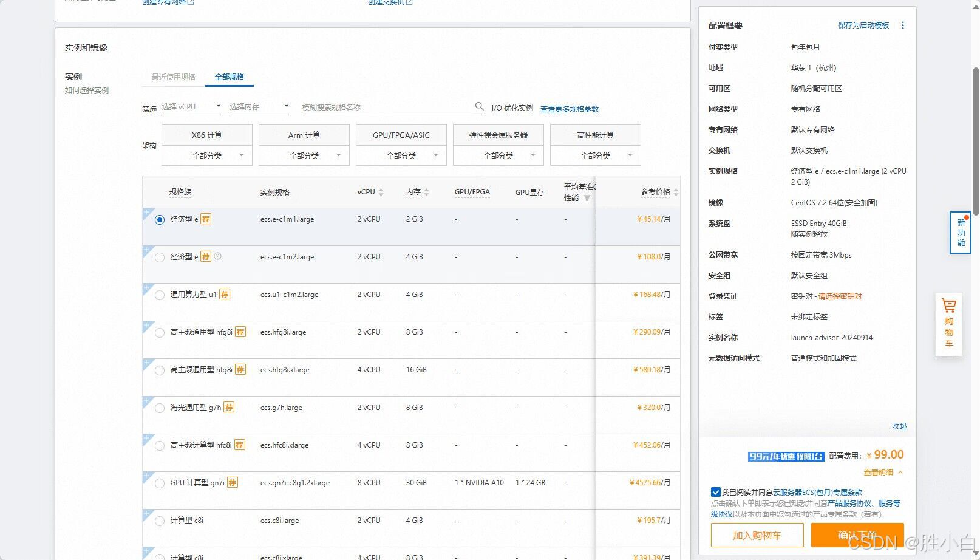Select the ecs.hfg8i.xlarge radio button

pos(160,370)
